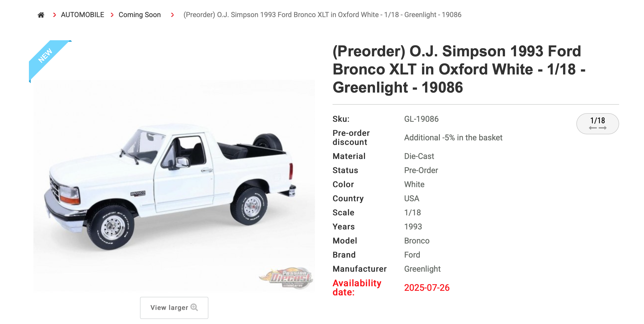
Task: Click the Ford brand value
Action: 412,255
